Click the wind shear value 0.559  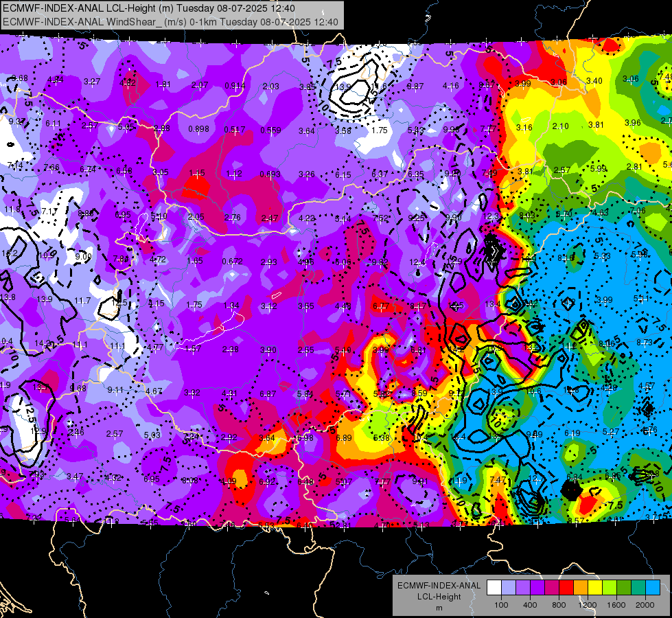[x=271, y=130]
